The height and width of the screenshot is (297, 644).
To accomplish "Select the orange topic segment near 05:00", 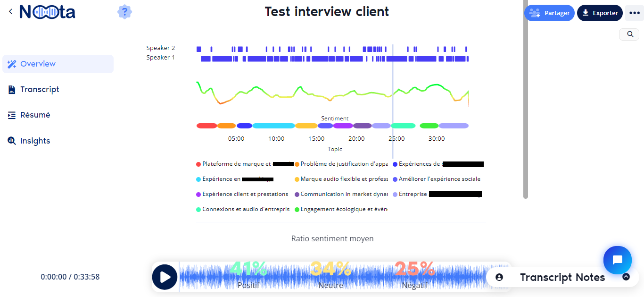I will pos(226,126).
